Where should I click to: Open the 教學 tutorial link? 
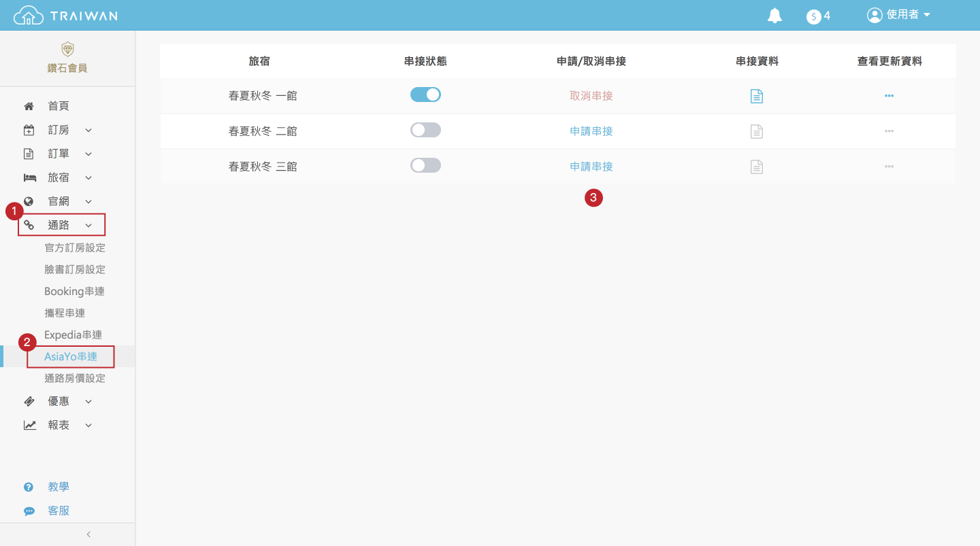(x=59, y=487)
